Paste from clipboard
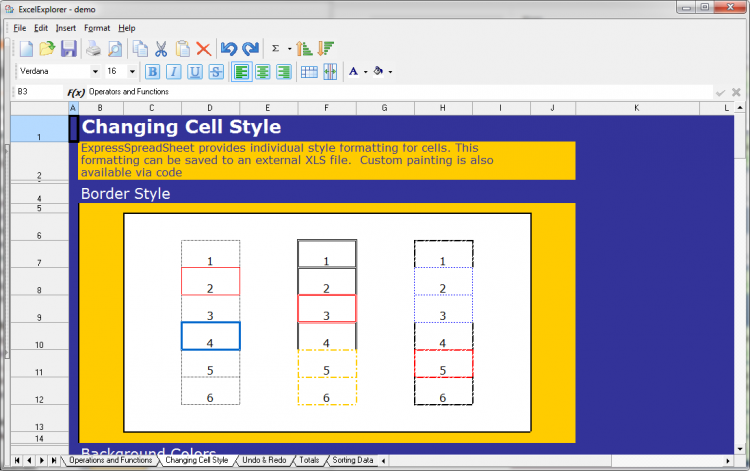The height and width of the screenshot is (471, 750). [x=182, y=48]
